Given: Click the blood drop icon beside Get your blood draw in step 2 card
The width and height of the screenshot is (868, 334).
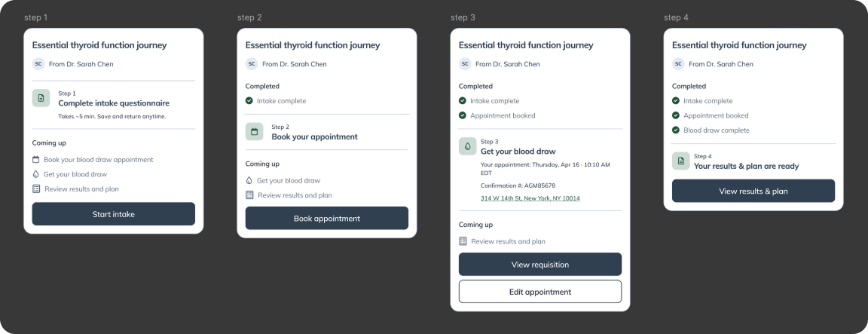Looking at the screenshot, I should click(249, 180).
